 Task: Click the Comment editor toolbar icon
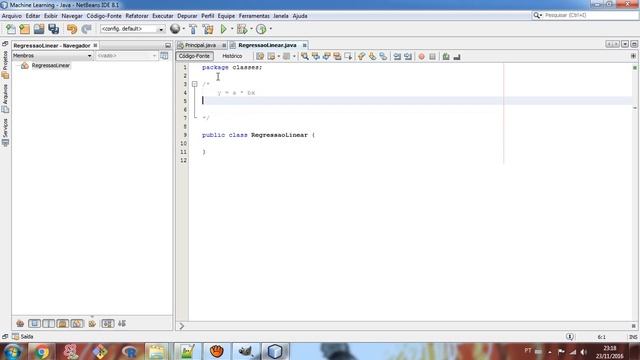click(446, 56)
